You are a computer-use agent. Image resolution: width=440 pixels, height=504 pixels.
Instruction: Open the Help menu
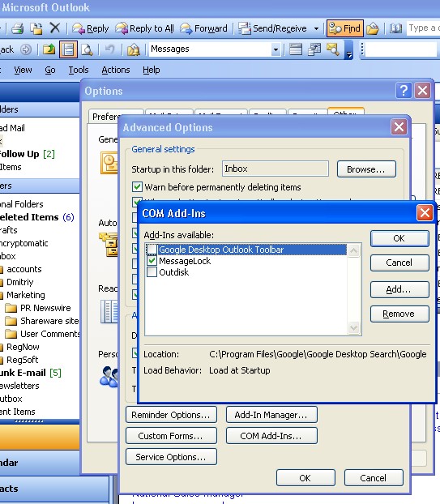pyautogui.click(x=151, y=70)
